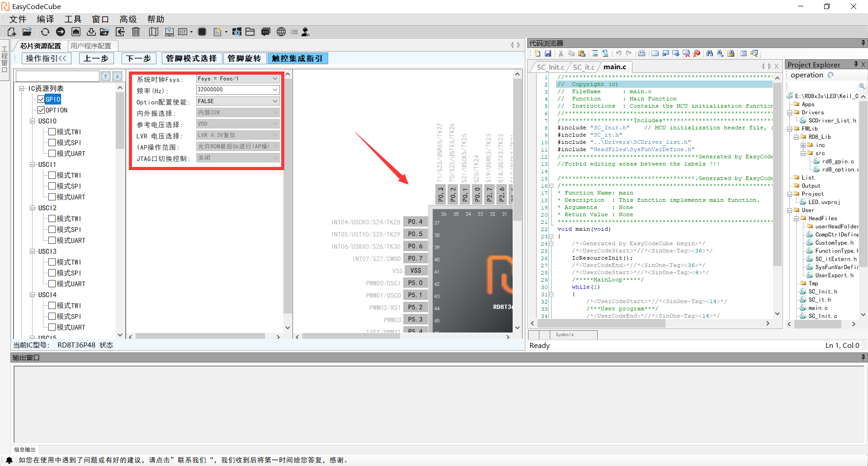This screenshot has width=868, height=466.
Task: Toggle the OPTION checkbox
Action: coord(41,110)
